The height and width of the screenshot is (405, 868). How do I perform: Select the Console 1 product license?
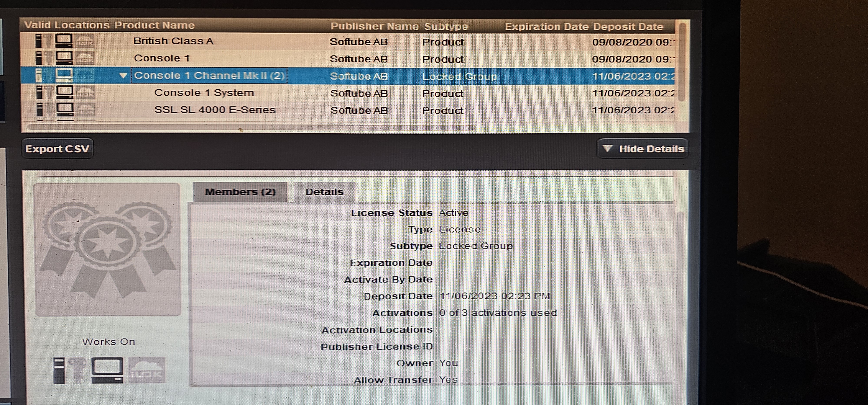click(348, 59)
